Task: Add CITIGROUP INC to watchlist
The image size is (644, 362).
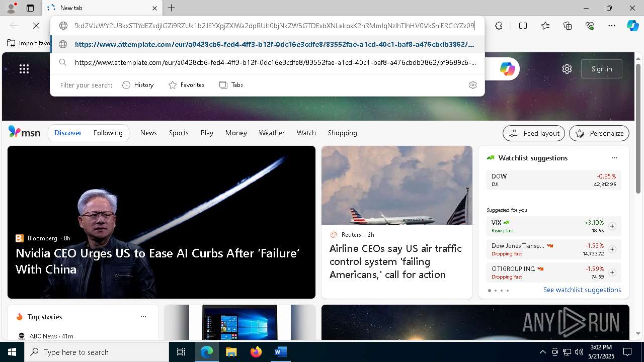Action: (x=612, y=273)
